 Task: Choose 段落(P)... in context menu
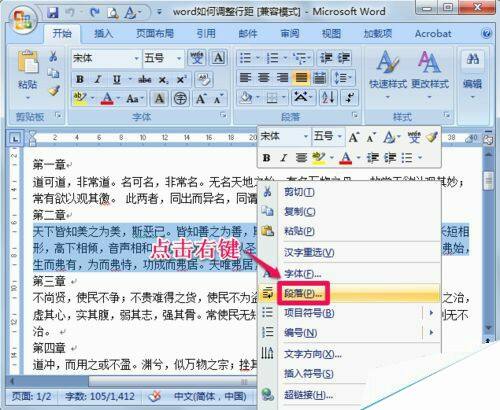[350, 293]
